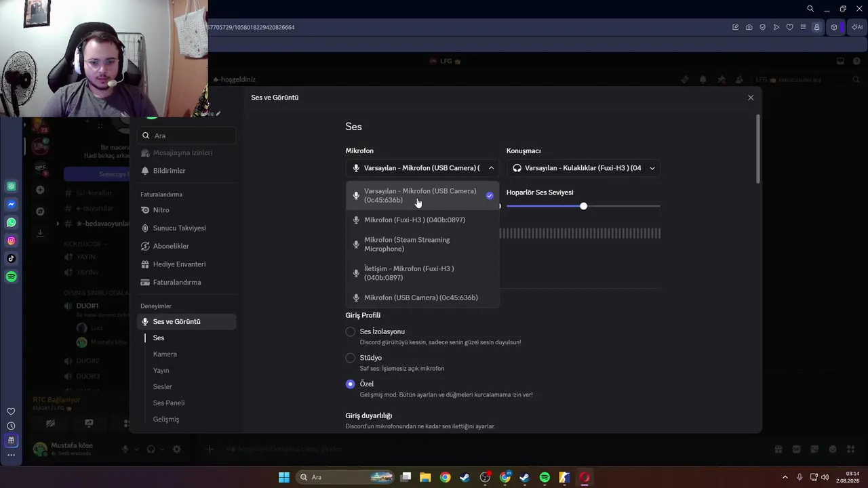Click the browser search magnifier icon
Screen dimensions: 868x488
pos(810,9)
